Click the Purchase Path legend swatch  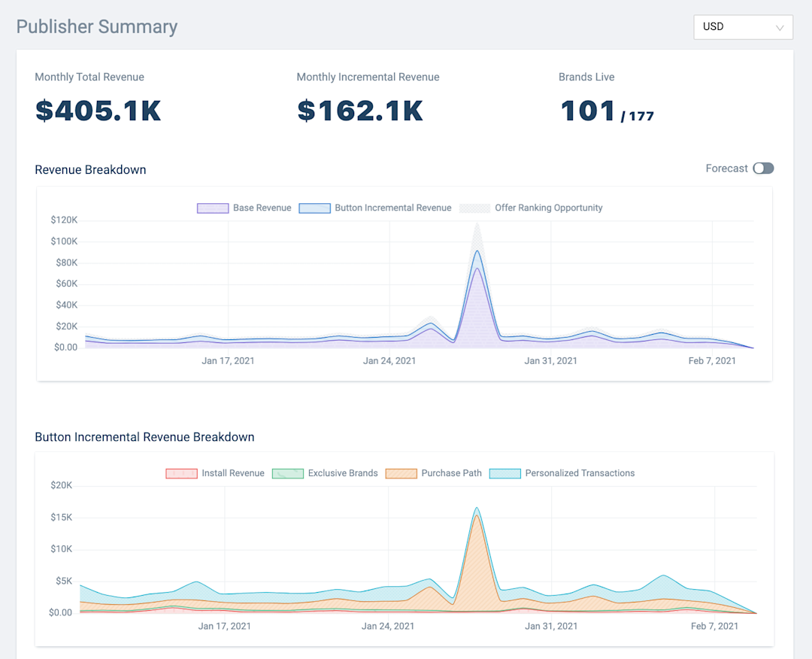click(401, 473)
